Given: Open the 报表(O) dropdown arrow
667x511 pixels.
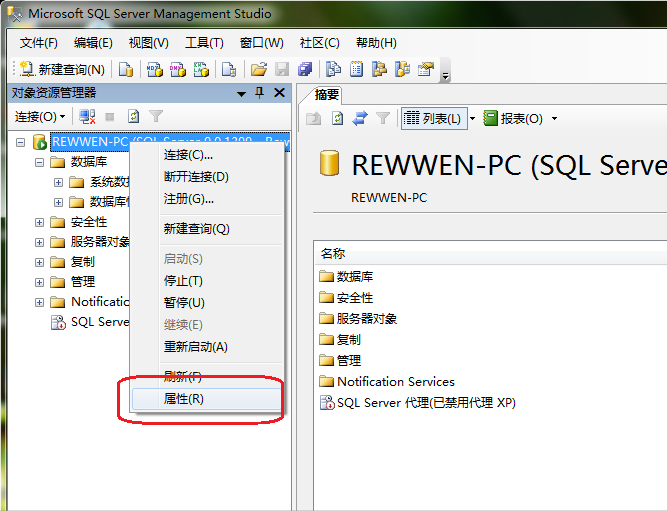Looking at the screenshot, I should [x=554, y=119].
